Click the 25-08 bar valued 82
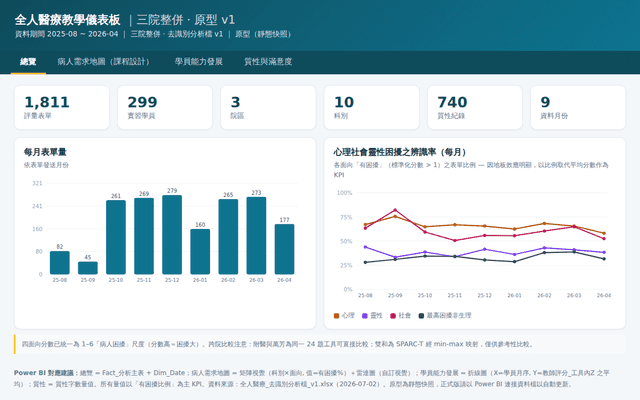This screenshot has height=400, width=640. coord(60,262)
